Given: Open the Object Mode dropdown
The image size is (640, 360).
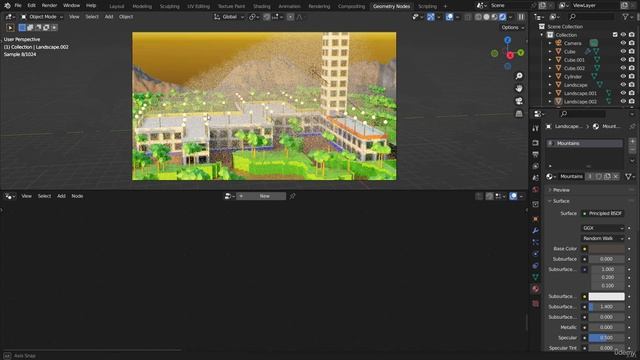Looking at the screenshot, I should click(x=42, y=17).
